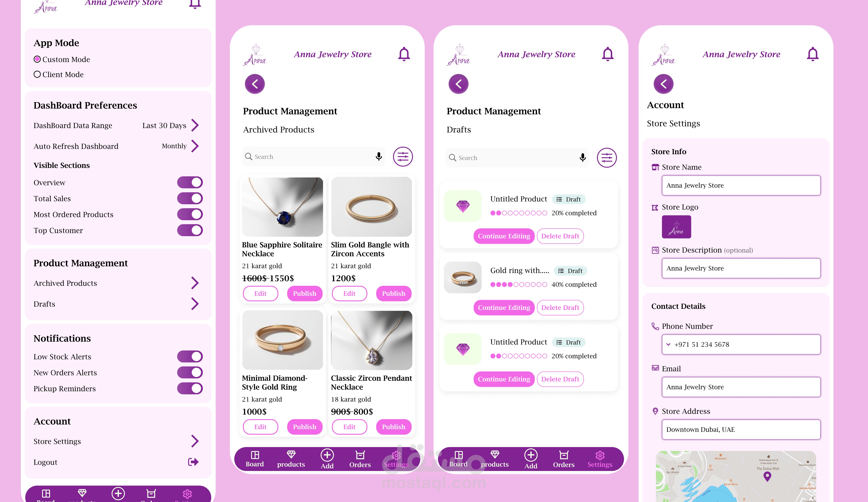Image resolution: width=868 pixels, height=502 pixels.
Task: Click the Logout exit icon
Action: coord(193,462)
